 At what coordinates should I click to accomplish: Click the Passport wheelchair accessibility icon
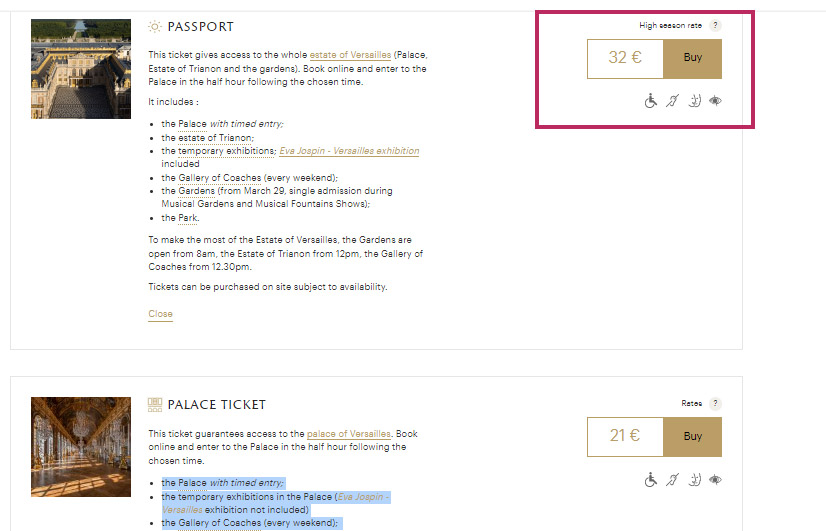(651, 100)
